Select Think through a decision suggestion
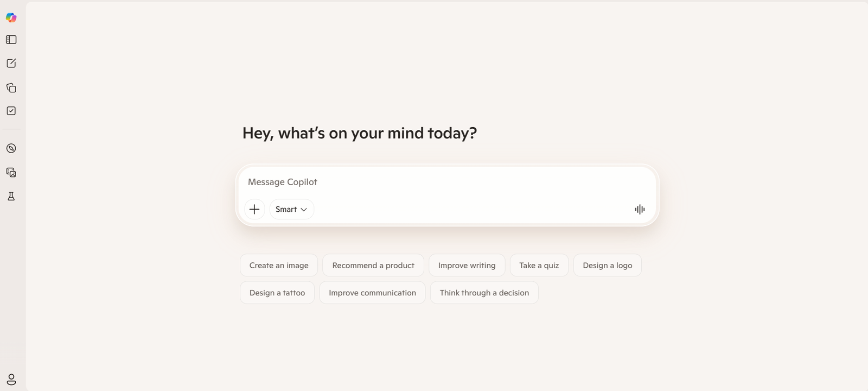The image size is (868, 391). (x=484, y=293)
